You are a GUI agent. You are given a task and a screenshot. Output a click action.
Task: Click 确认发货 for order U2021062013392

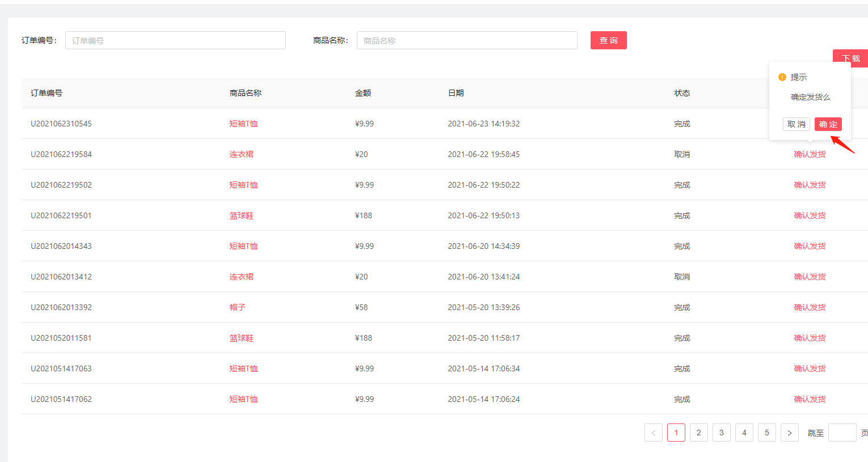810,307
